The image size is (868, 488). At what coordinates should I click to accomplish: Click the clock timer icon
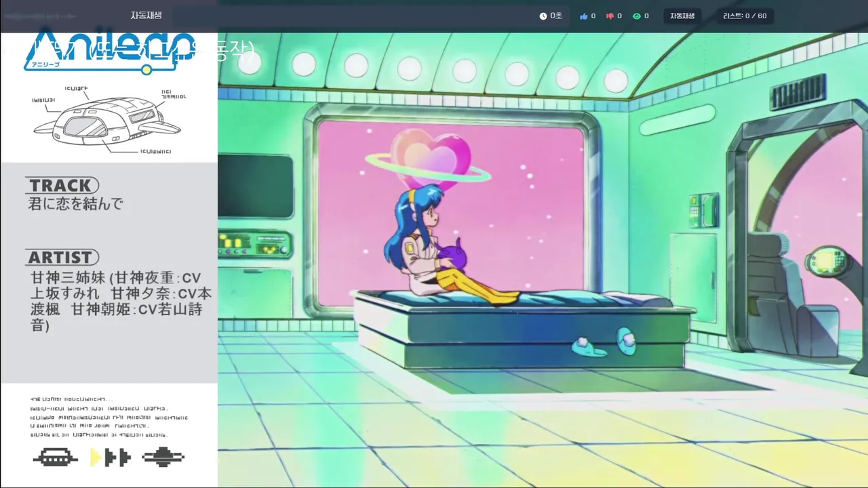543,16
